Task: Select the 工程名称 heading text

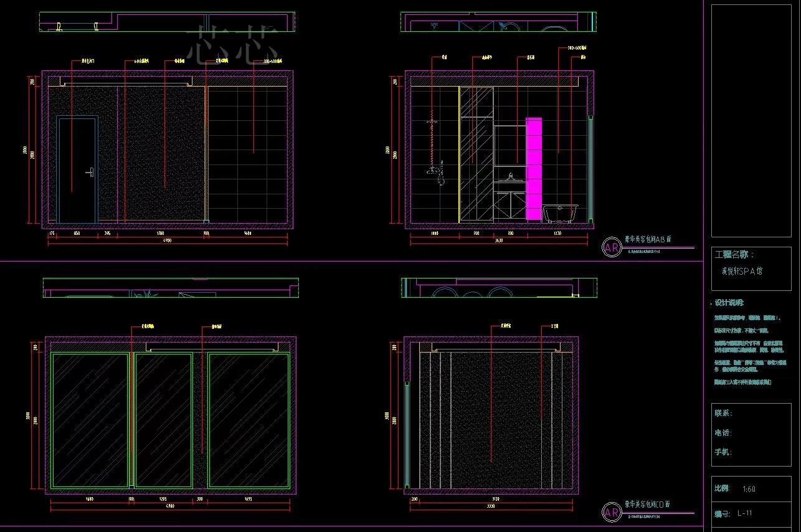Action: (x=734, y=255)
